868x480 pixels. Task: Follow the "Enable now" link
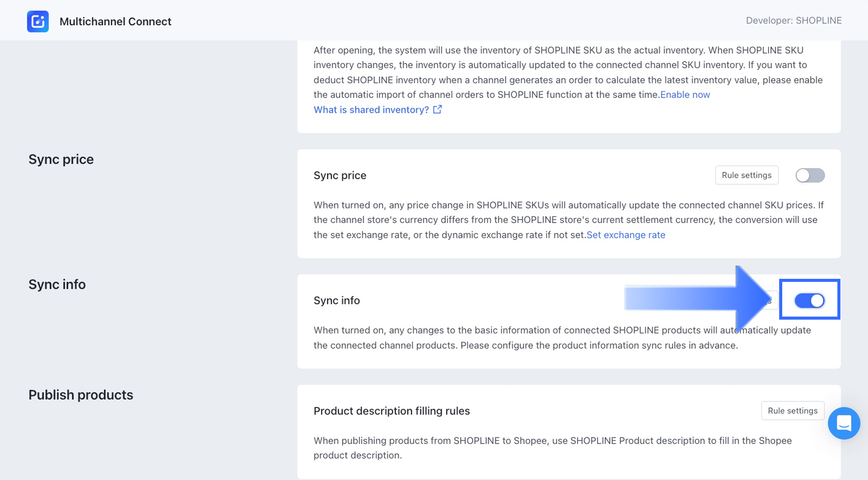(x=685, y=94)
